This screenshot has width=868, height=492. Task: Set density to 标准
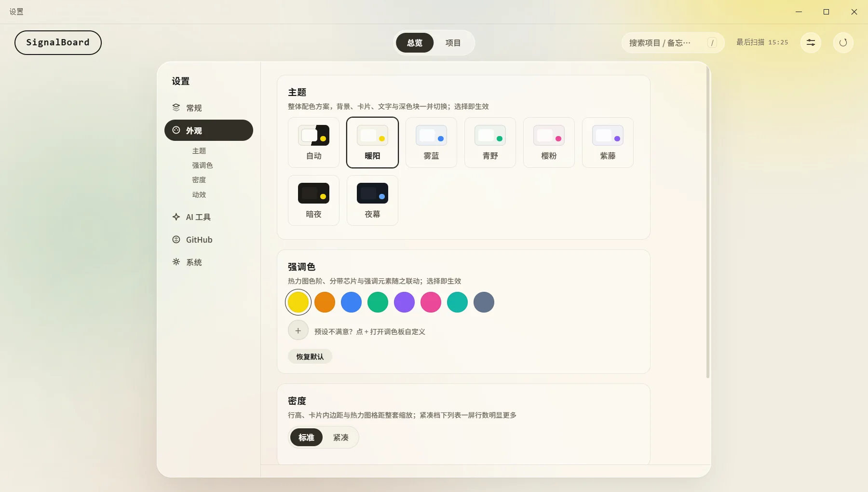tap(306, 437)
